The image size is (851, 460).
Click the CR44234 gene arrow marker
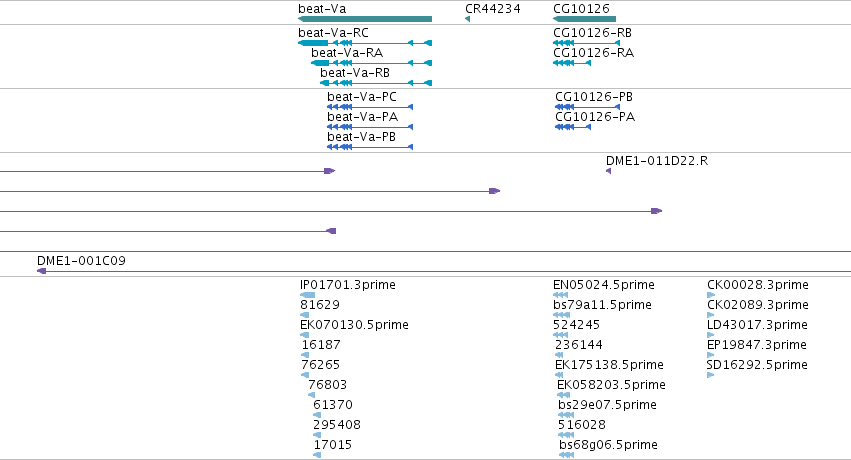pos(467,20)
